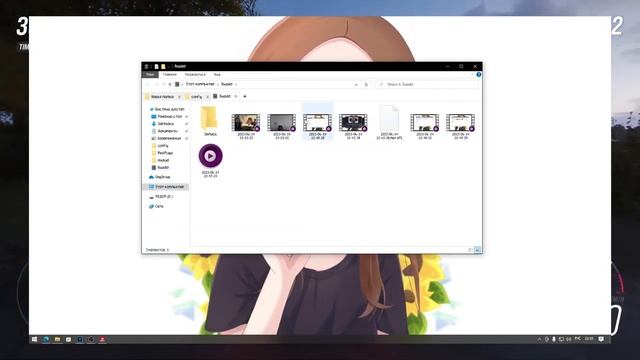640x360 pixels.
Task: Go back with the Explorer back arrow
Action: pos(148,84)
